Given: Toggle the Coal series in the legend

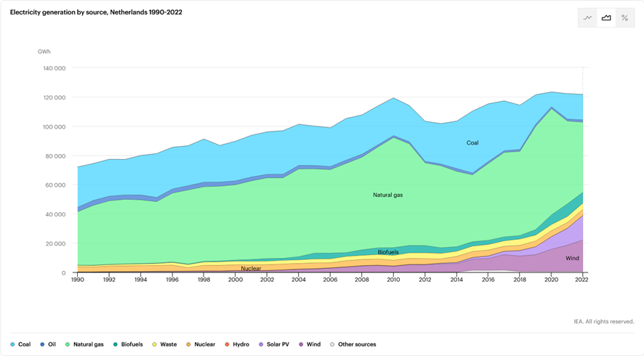Looking at the screenshot, I should pyautogui.click(x=20, y=344).
